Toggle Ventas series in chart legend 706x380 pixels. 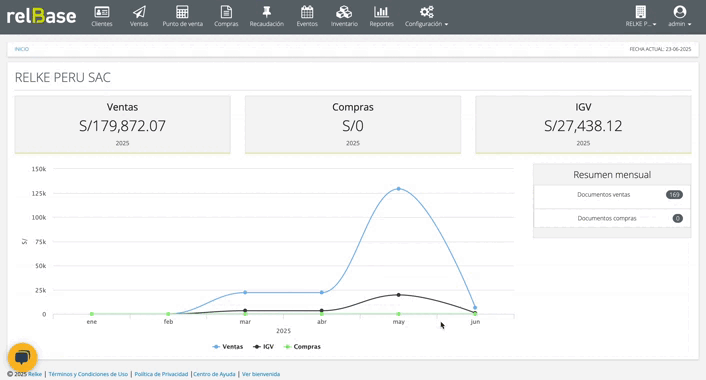tap(228, 347)
